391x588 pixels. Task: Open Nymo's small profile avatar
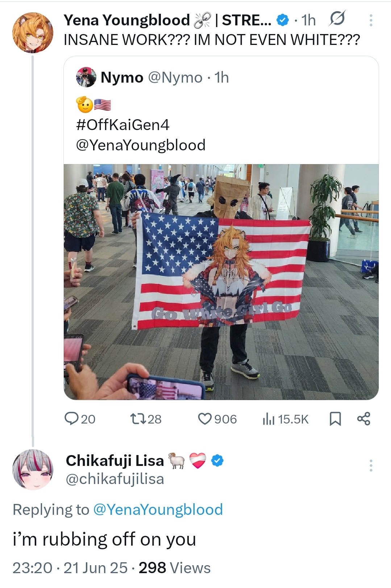click(x=86, y=77)
